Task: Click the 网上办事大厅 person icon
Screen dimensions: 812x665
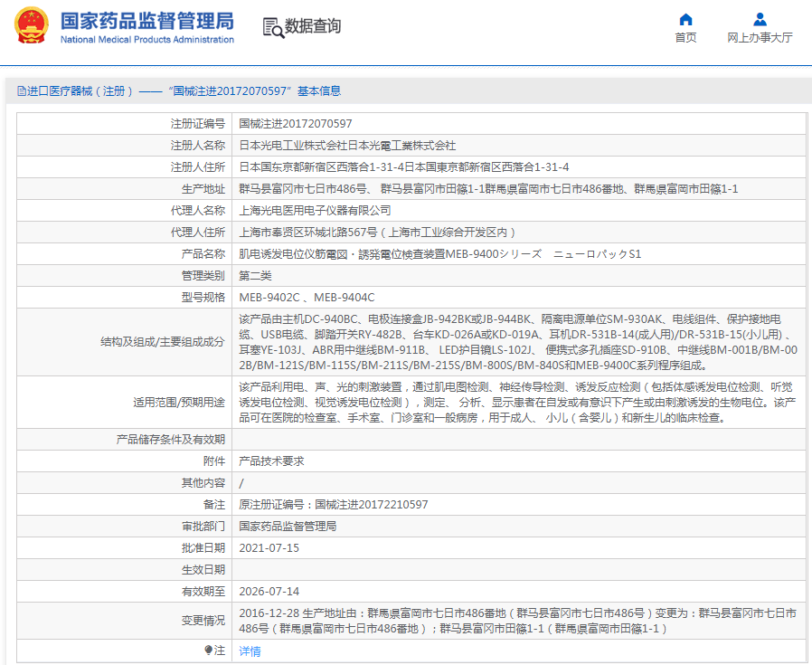Action: [760, 19]
